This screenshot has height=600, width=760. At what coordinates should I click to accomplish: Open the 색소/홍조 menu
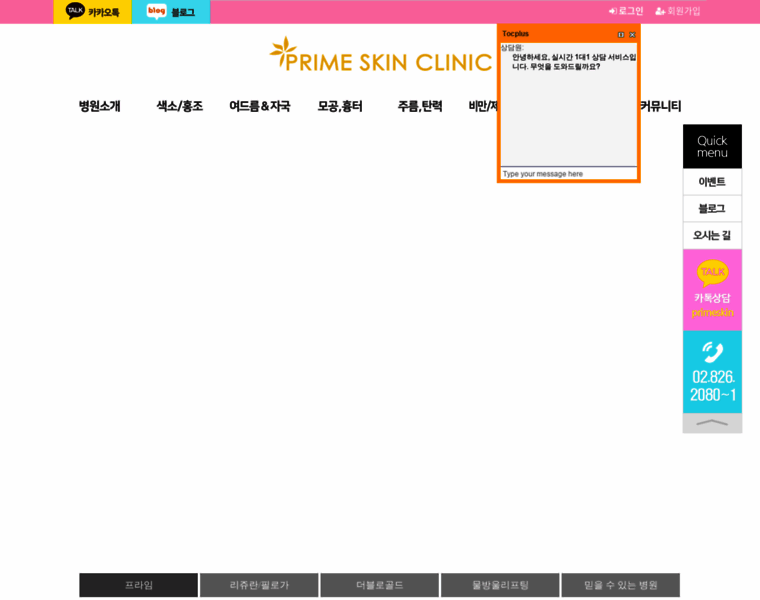(x=179, y=106)
